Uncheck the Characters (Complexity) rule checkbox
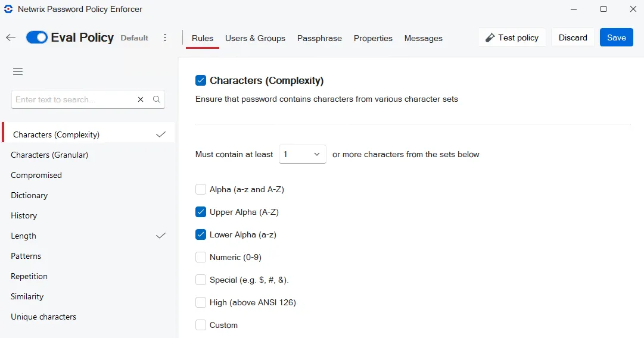The height and width of the screenshot is (338, 644). 200,80
